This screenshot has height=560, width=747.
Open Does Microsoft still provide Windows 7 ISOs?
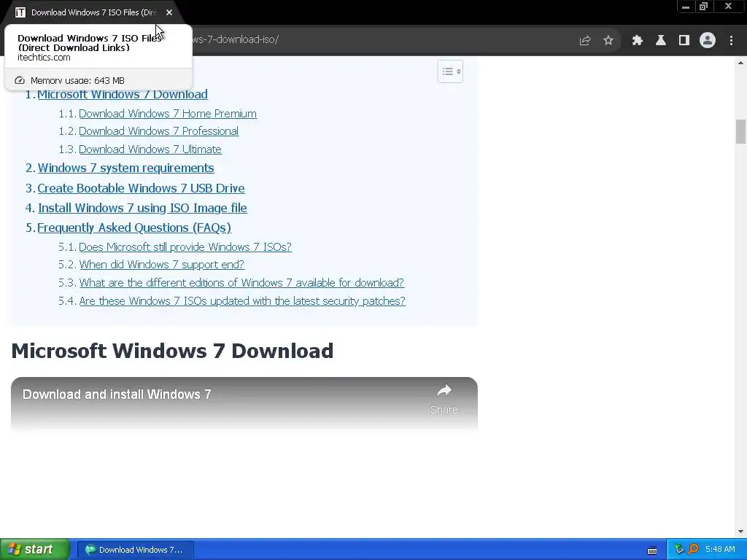(x=185, y=246)
